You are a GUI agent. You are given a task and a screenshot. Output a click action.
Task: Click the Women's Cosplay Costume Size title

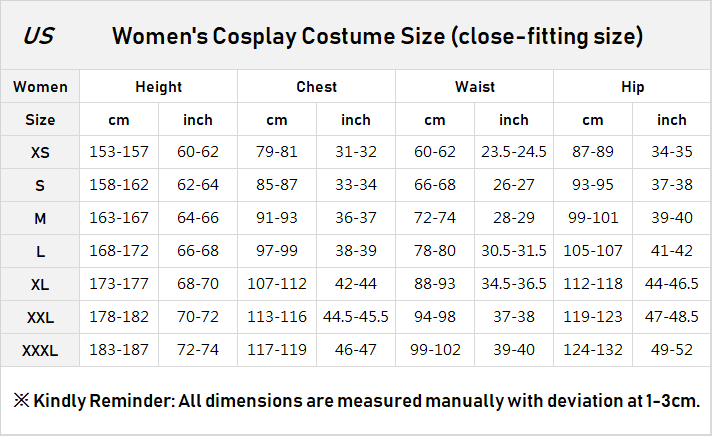point(377,37)
